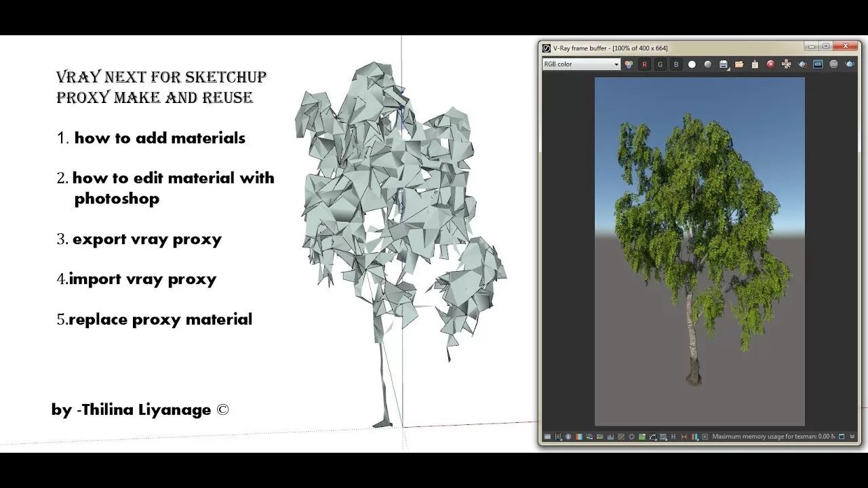Toggle green background image icon
The width and height of the screenshot is (868, 488).
click(642, 436)
